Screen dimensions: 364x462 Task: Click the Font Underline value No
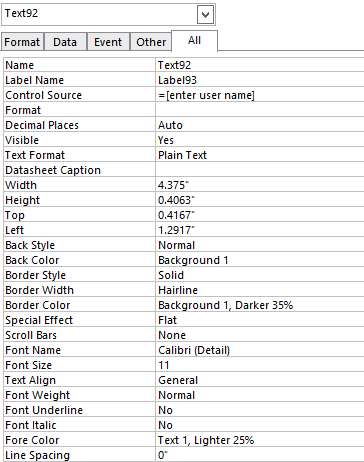point(260,410)
